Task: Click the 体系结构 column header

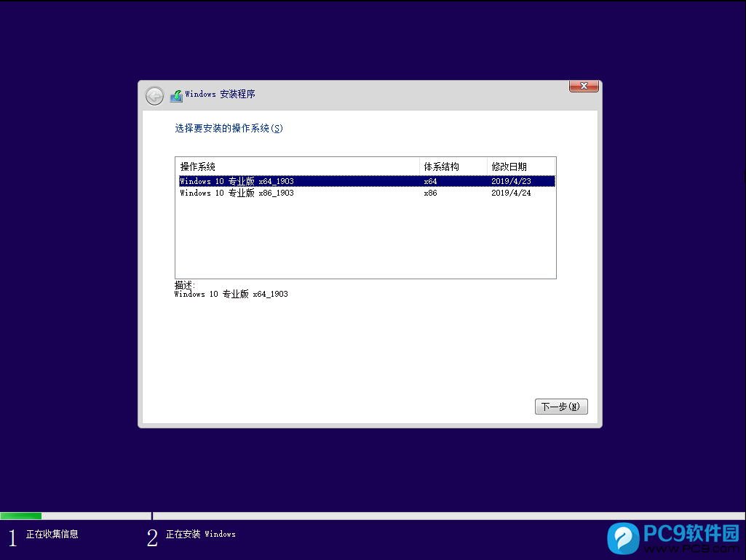Action: (453, 167)
